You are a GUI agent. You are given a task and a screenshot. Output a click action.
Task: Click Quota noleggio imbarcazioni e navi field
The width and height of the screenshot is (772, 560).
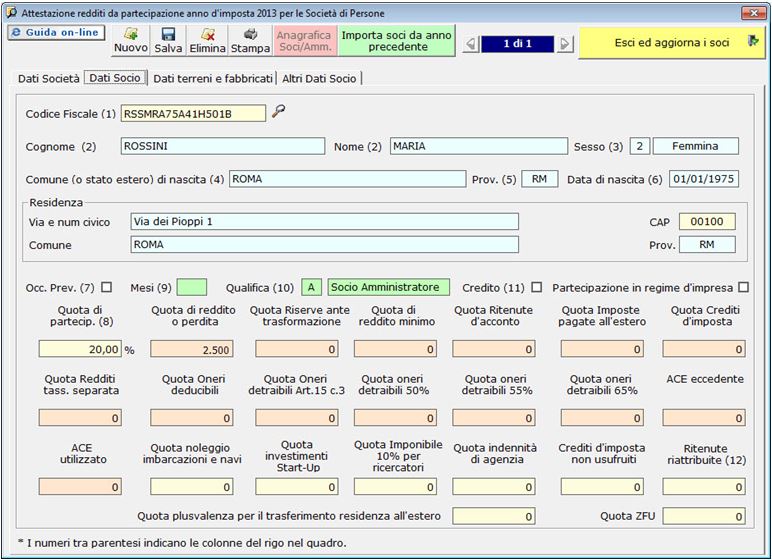coord(192,487)
